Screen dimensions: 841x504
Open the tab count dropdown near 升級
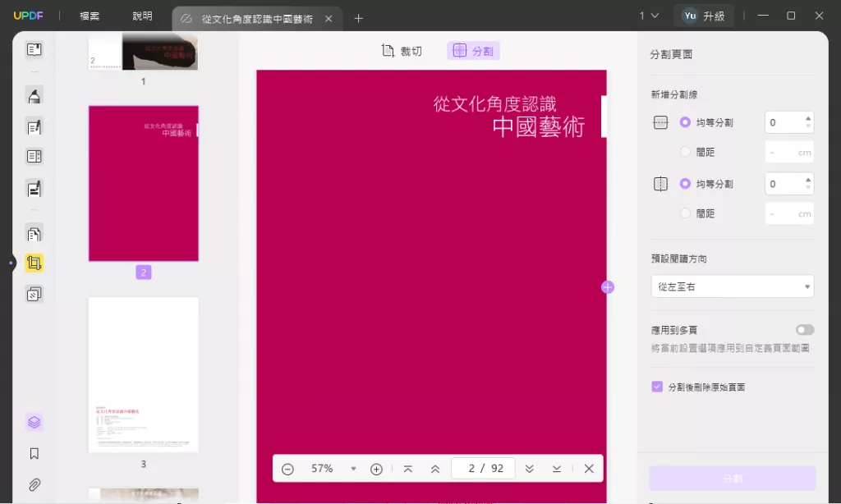point(648,15)
